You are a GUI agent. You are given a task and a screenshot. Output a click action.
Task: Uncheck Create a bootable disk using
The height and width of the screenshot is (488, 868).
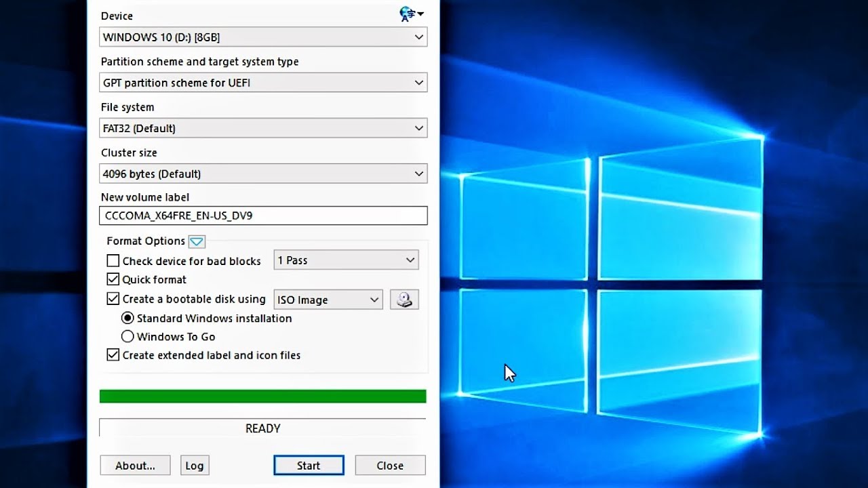click(113, 299)
